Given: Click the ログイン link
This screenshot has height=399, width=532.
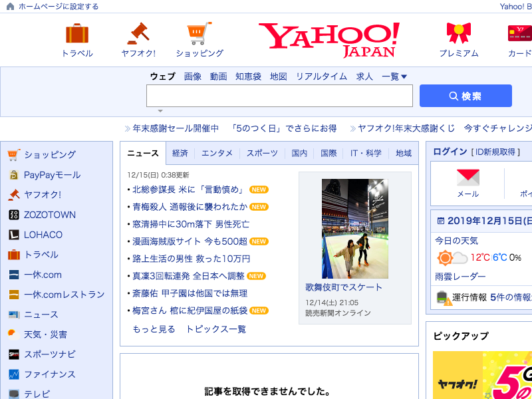Looking at the screenshot, I should (450, 152).
